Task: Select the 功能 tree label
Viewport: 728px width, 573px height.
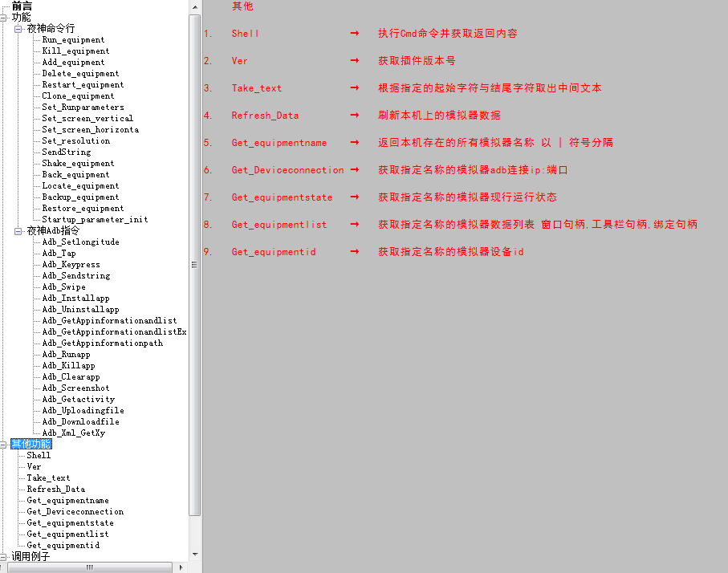Action: click(21, 17)
